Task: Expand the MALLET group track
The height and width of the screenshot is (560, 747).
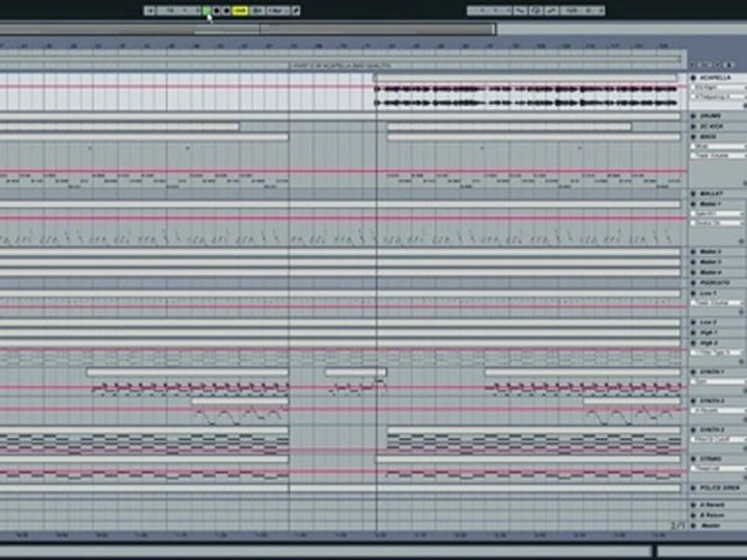Action: pyautogui.click(x=693, y=194)
